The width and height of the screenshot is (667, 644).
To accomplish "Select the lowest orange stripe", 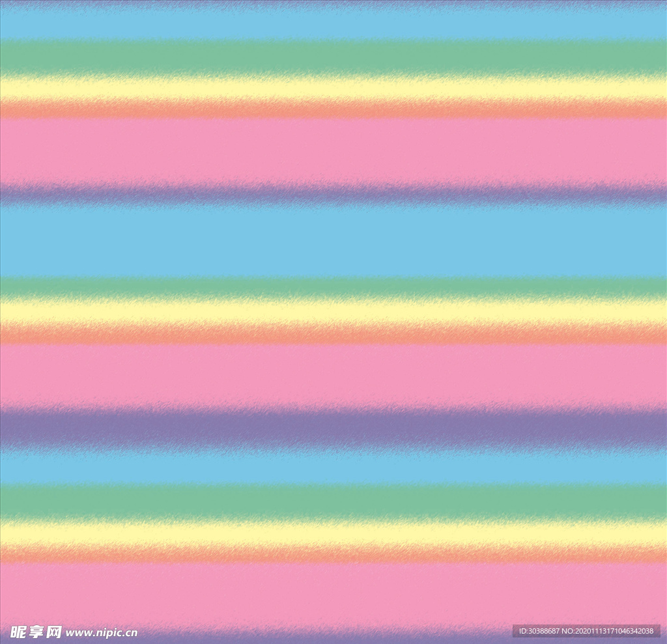I will 333,555.
